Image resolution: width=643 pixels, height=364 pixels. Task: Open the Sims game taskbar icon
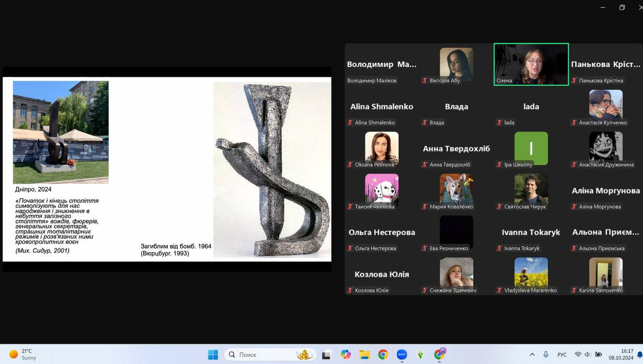(x=421, y=354)
